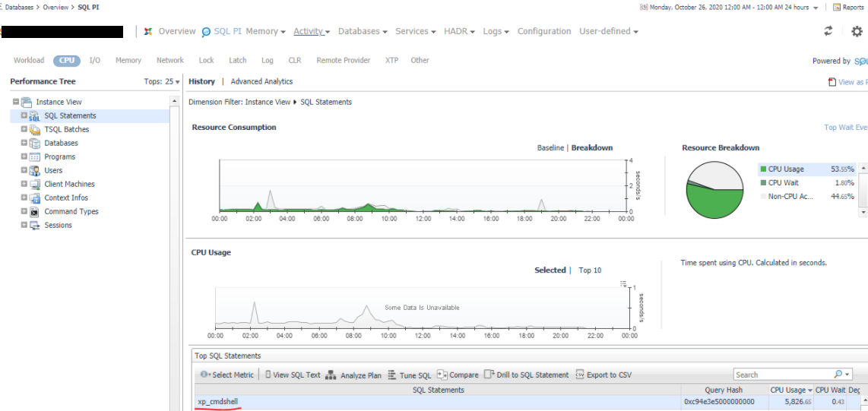Open the settings gear icon
Viewport: 868px width, 411px height.
(857, 31)
